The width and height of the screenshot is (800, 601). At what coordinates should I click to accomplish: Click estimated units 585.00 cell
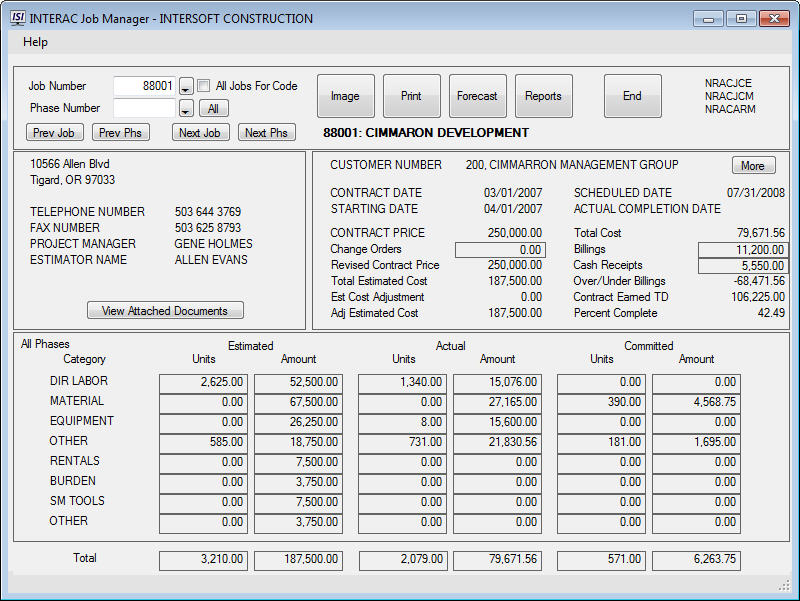pyautogui.click(x=203, y=443)
